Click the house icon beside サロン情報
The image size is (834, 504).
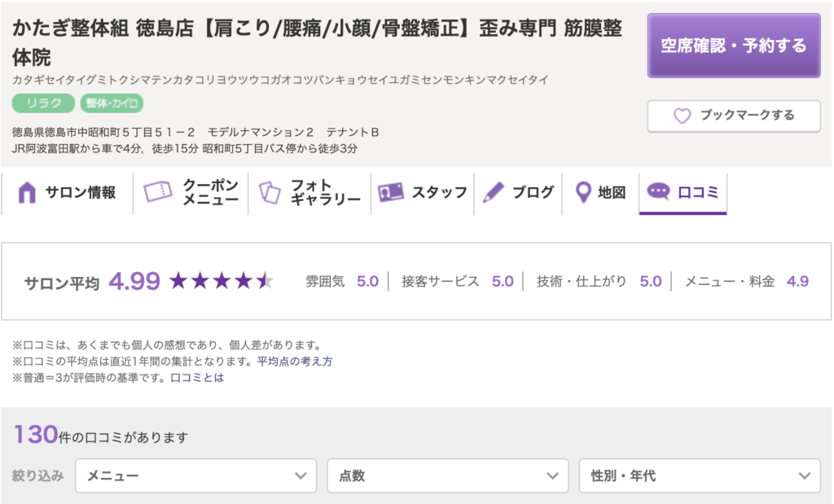[x=27, y=193]
